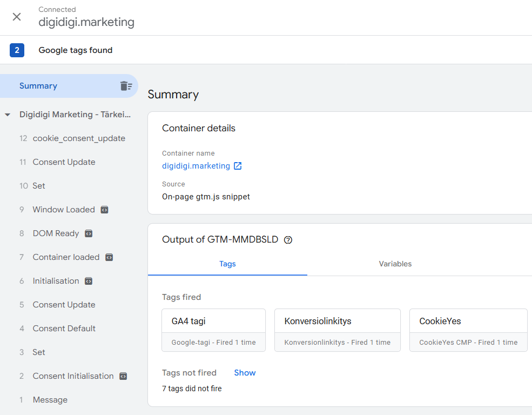
Task: Click the code icon next to Initialisation
Action: pyautogui.click(x=90, y=280)
